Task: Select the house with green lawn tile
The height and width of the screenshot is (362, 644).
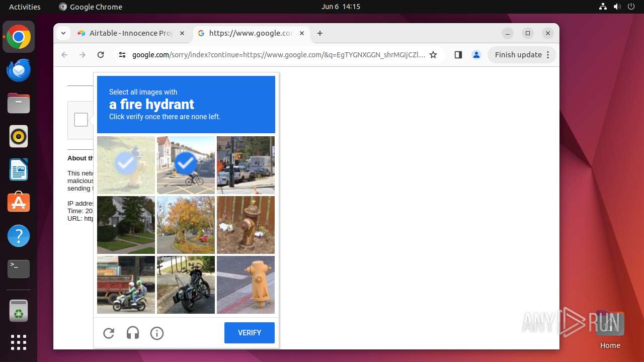Action: (126, 225)
